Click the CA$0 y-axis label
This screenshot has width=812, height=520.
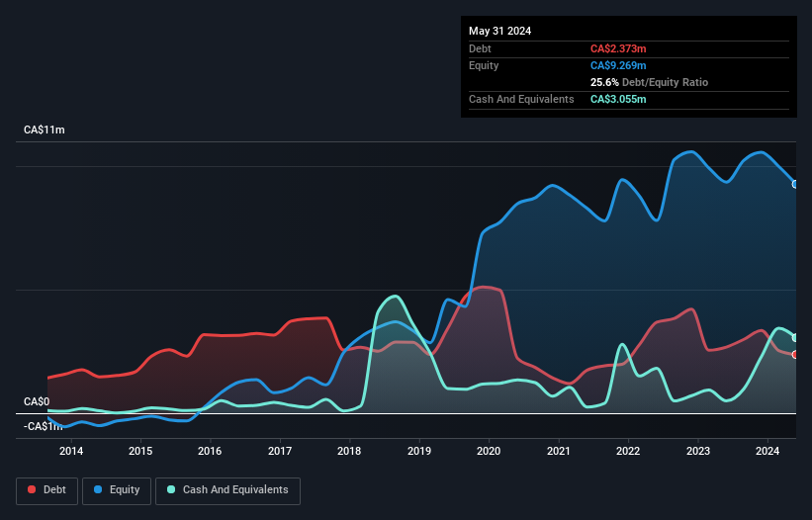(x=37, y=402)
